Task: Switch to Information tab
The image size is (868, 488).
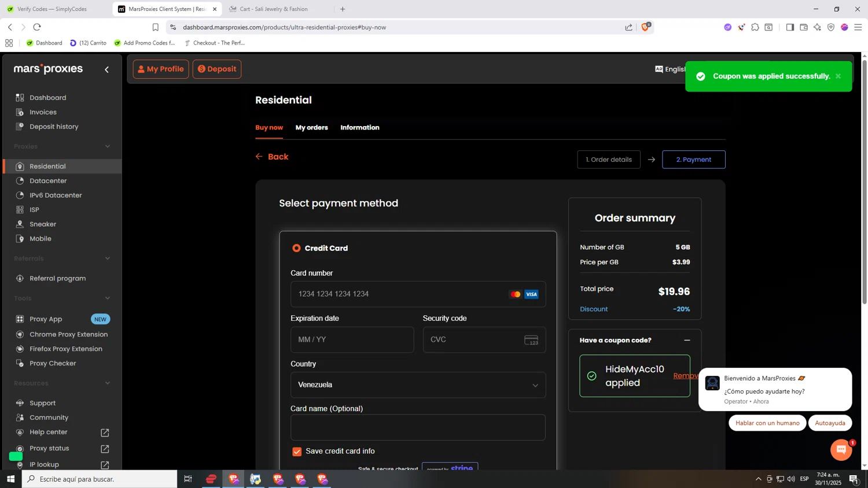Action: click(360, 128)
